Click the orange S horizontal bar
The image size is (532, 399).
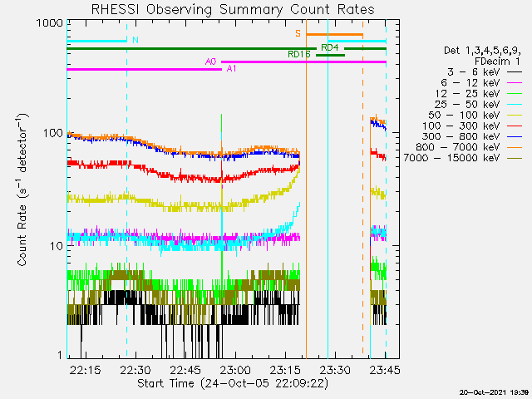(x=334, y=35)
